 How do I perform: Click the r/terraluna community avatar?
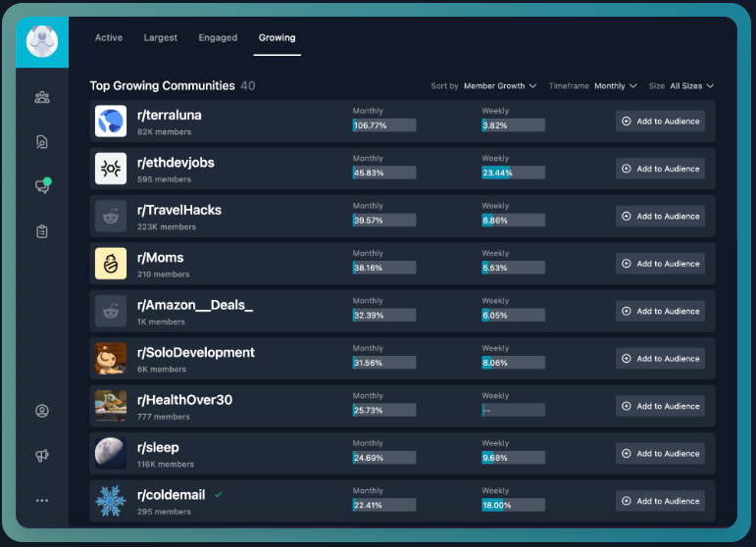pos(111,122)
